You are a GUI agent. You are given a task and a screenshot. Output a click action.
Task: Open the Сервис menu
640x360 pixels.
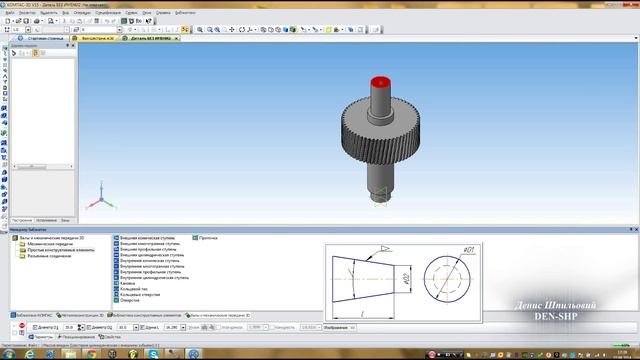click(131, 13)
